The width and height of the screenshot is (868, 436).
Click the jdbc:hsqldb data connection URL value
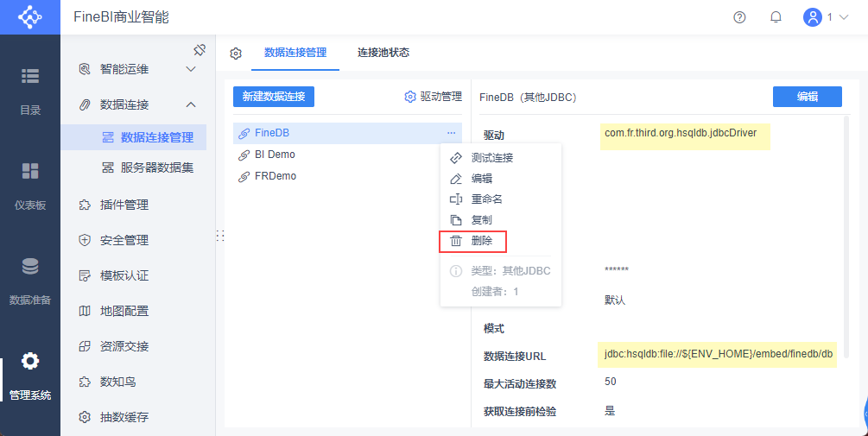click(x=719, y=354)
